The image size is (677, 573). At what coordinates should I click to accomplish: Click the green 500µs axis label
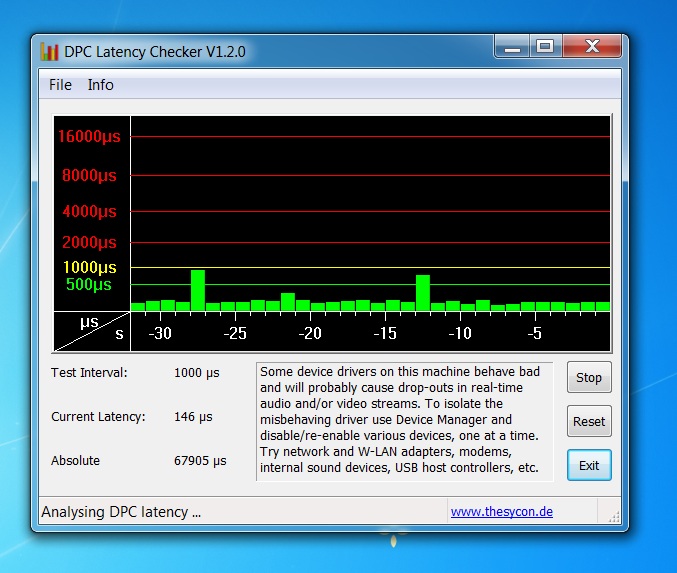point(89,284)
